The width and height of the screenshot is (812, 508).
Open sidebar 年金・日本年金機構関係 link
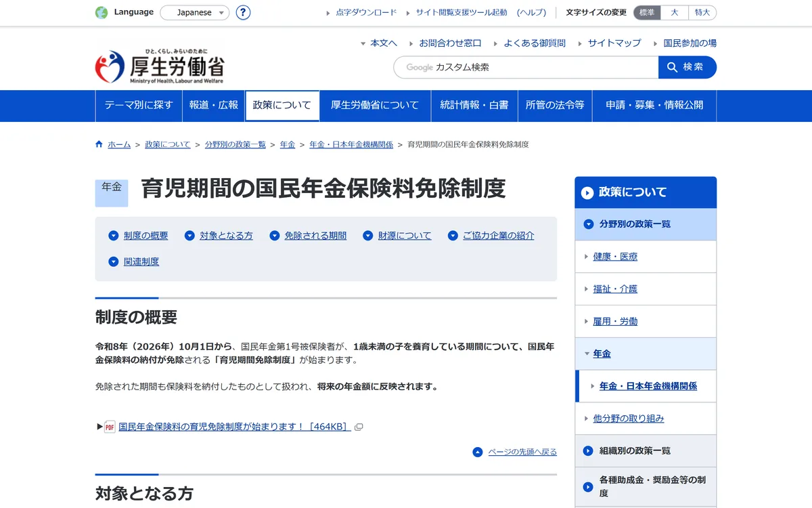(x=648, y=386)
